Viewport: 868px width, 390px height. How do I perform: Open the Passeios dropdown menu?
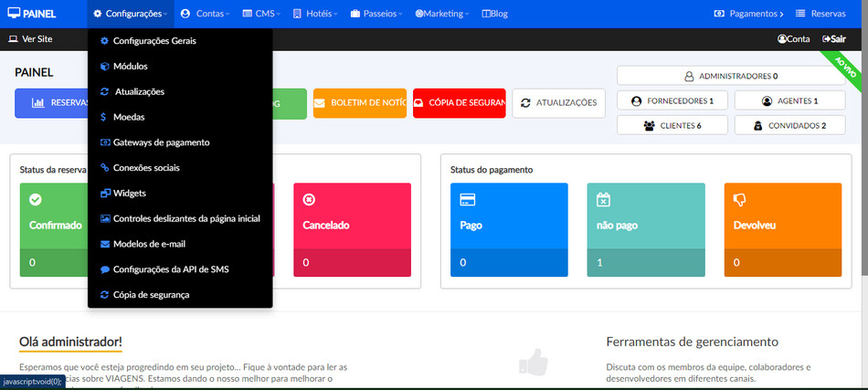point(376,14)
